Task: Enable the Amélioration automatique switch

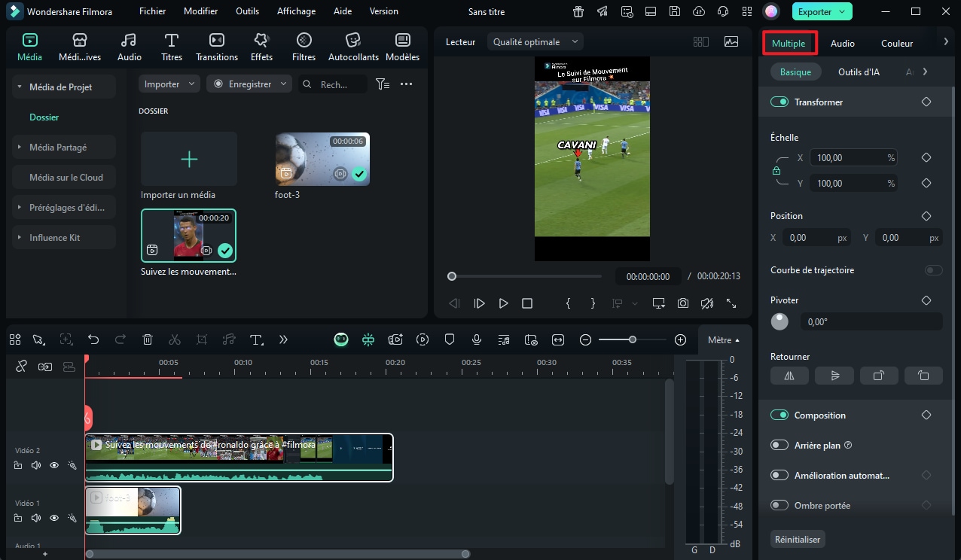Action: [x=779, y=476]
